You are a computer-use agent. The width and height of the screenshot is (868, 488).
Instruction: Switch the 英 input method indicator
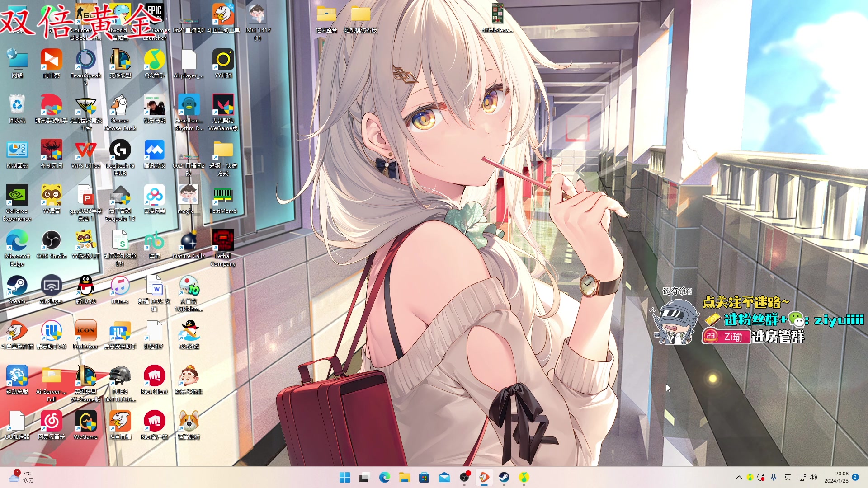click(788, 477)
